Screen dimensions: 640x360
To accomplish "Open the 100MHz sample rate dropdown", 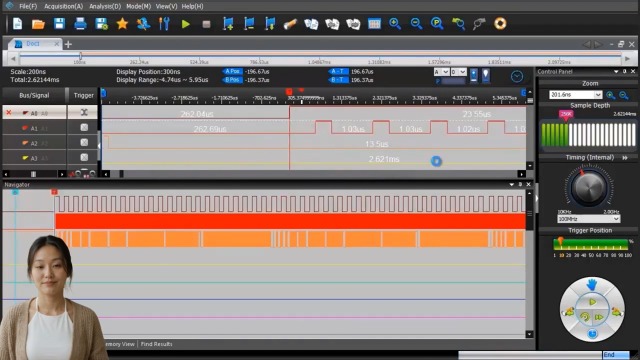I will (616, 219).
